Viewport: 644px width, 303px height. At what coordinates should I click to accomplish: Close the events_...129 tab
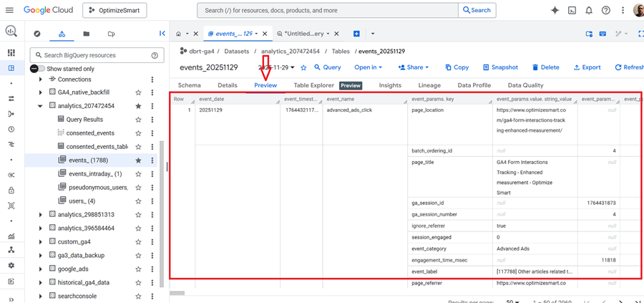[x=265, y=34]
